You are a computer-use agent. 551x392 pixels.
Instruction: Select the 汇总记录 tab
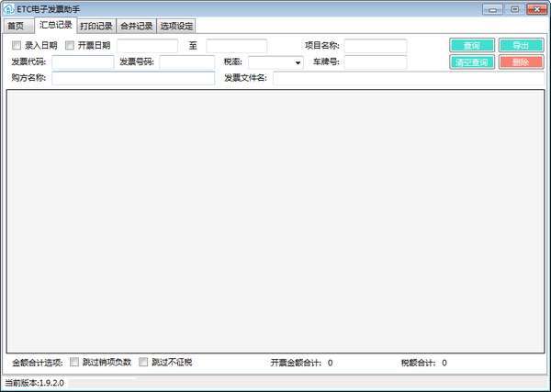pos(56,25)
